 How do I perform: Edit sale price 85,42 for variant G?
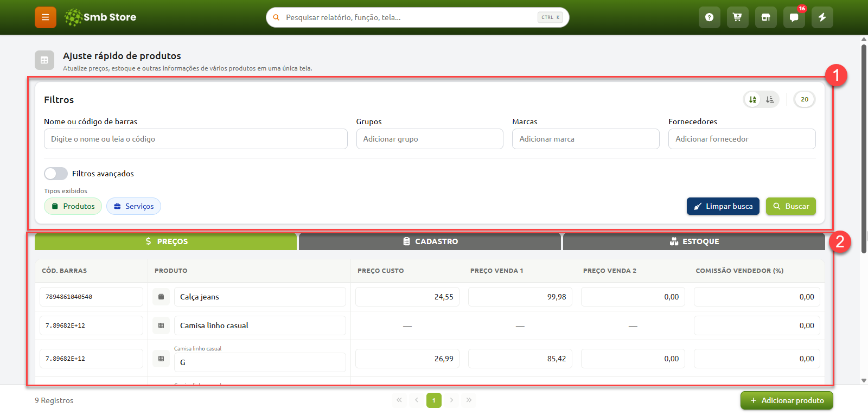pos(520,359)
